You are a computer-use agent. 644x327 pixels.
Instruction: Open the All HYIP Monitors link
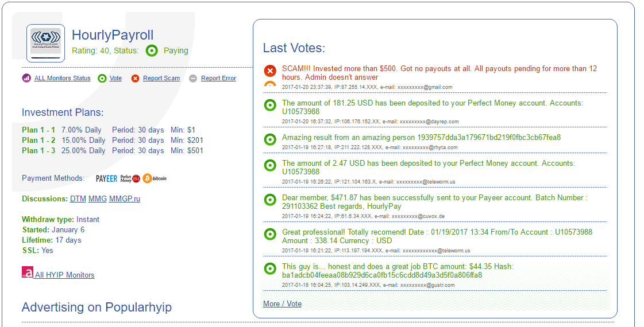pyautogui.click(x=64, y=275)
